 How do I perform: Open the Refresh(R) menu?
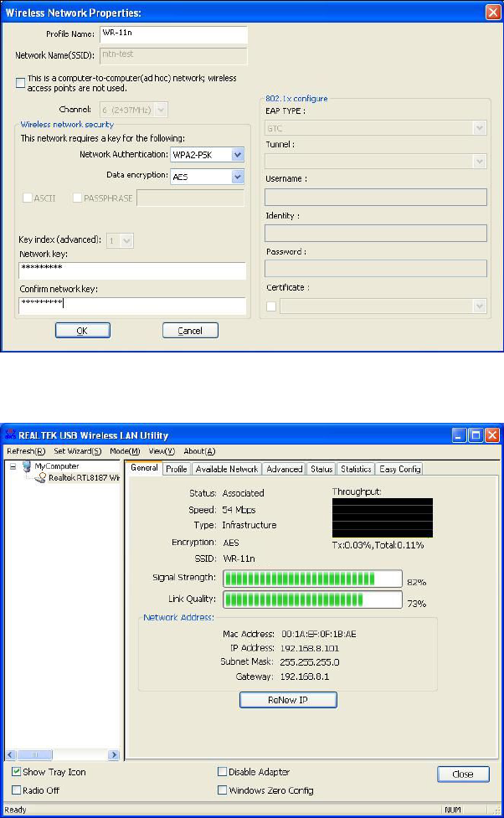coord(26,451)
